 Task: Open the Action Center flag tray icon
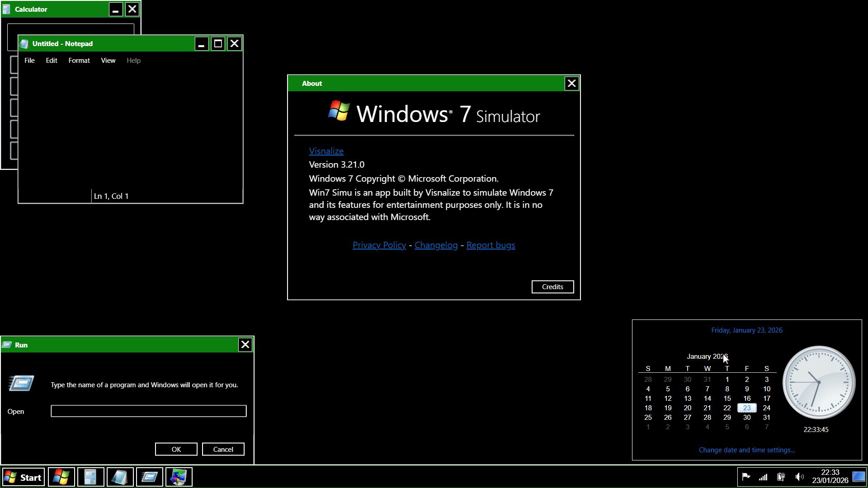point(746,477)
